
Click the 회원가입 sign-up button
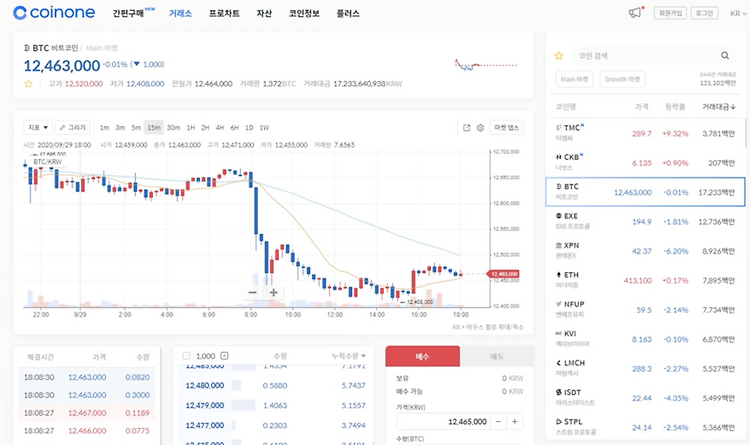tap(671, 13)
